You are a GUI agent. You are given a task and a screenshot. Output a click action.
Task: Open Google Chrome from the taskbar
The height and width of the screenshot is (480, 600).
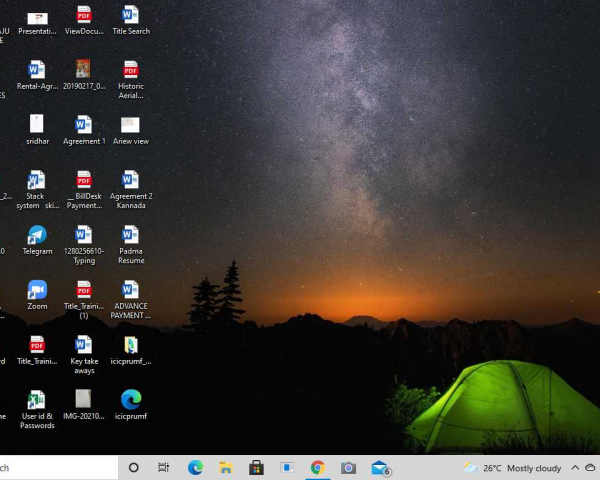(318, 467)
